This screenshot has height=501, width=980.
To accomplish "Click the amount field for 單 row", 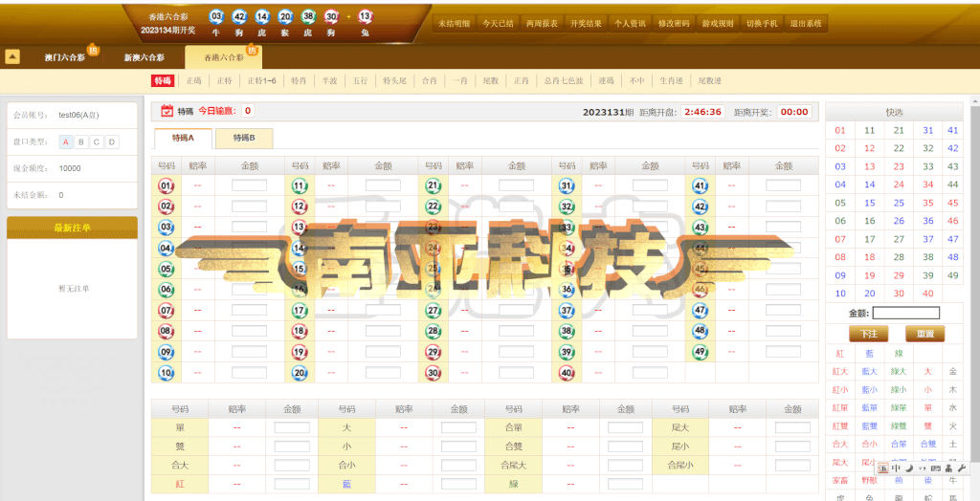I will (292, 428).
